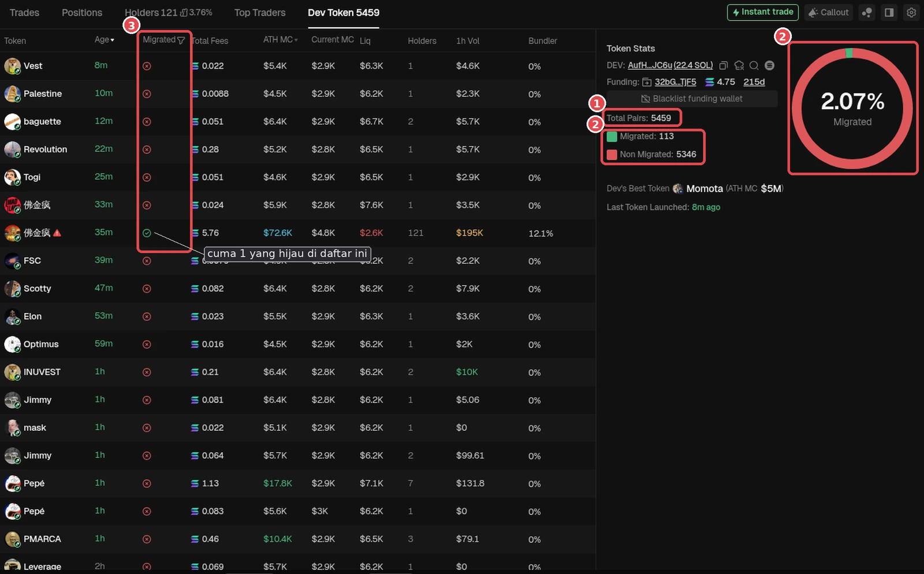924x574 pixels.
Task: Sort by Age column arrow
Action: click(112, 40)
